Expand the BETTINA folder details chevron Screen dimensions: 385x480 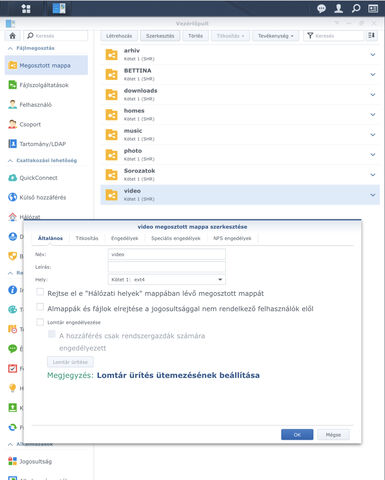click(373, 74)
